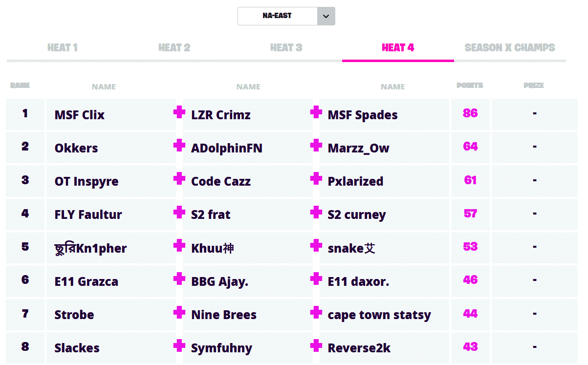This screenshot has height=365, width=588.
Task: Click the NA-EAST region selector label
Action: click(277, 16)
